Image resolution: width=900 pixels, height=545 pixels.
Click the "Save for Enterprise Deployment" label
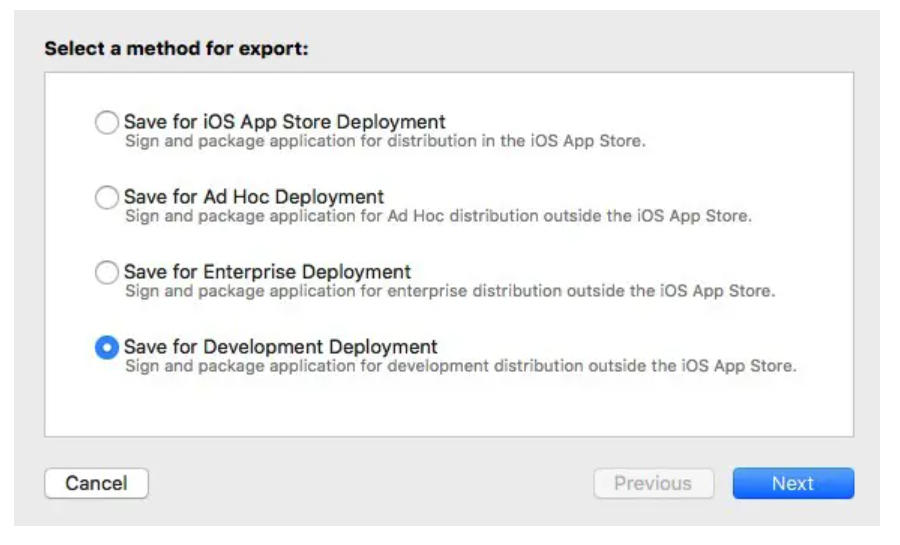coord(267,271)
